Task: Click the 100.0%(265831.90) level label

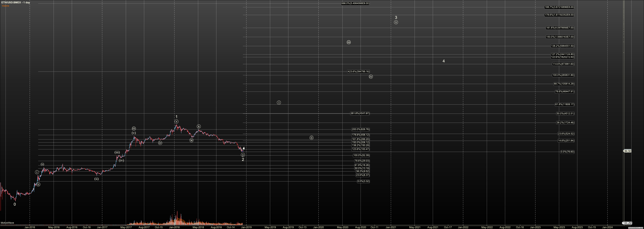Action: click(x=563, y=75)
